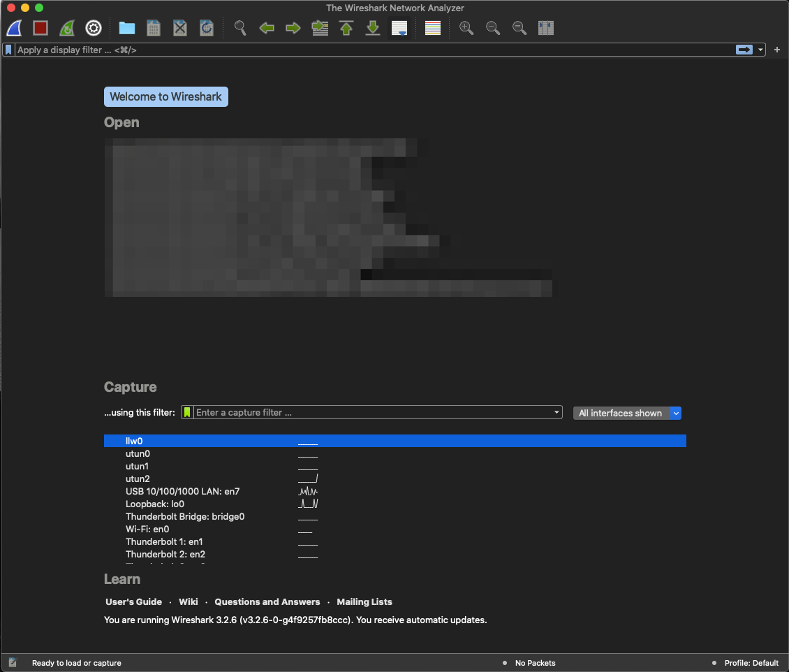
Task: Open the display filter history dropdown arrow
Action: pyautogui.click(x=760, y=50)
